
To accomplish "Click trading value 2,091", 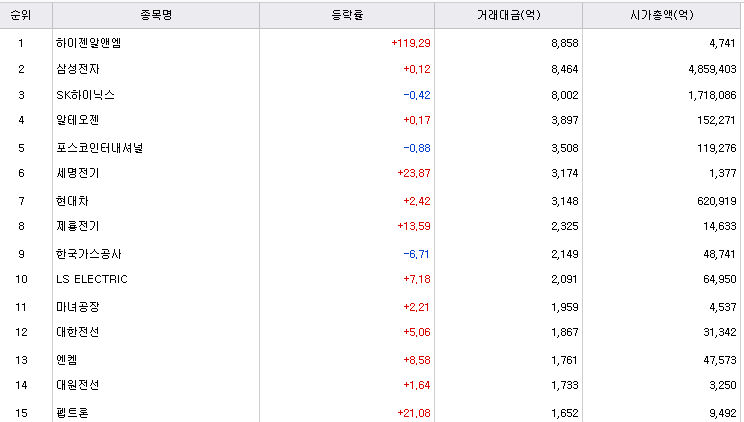I will (x=564, y=279).
